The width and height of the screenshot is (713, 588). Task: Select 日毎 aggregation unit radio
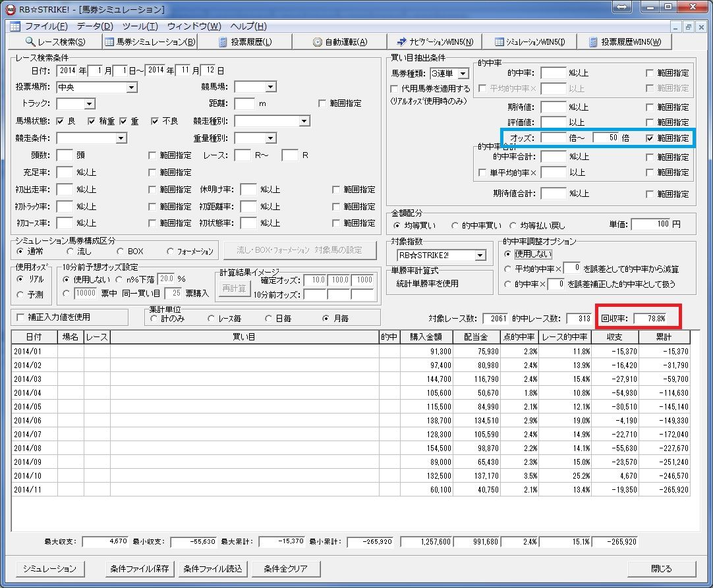click(268, 319)
